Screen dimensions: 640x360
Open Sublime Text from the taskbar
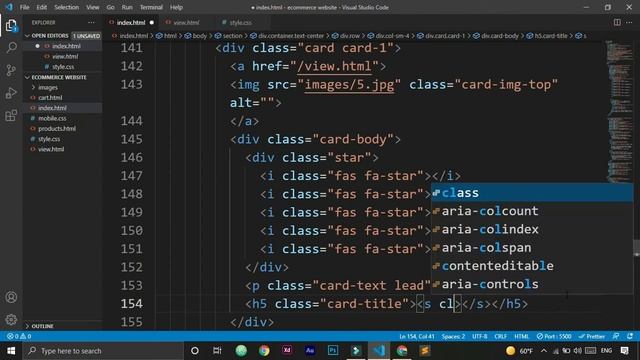coord(425,351)
